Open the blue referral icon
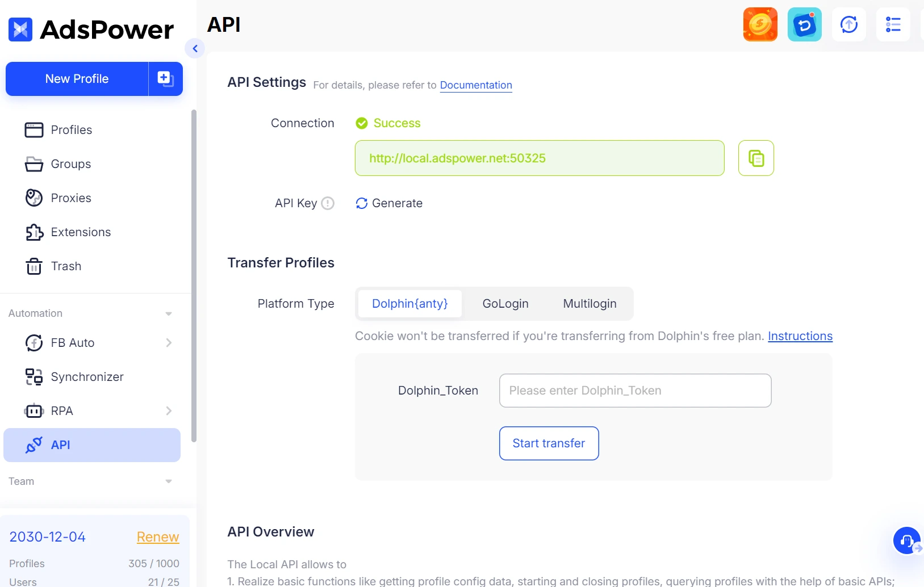Viewport: 924px width, 587px height. 805,24
